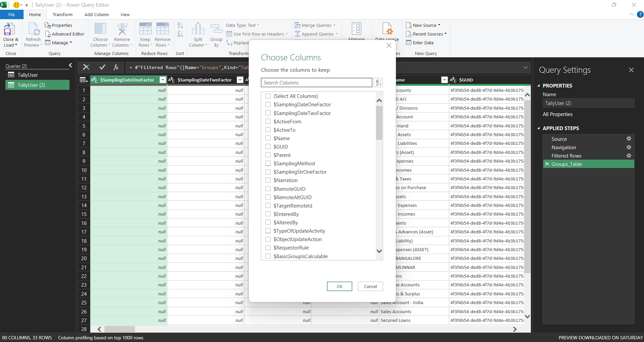Viewport: 644px width, 342px height.
Task: Tick the $Name column checkbox
Action: coord(268,138)
